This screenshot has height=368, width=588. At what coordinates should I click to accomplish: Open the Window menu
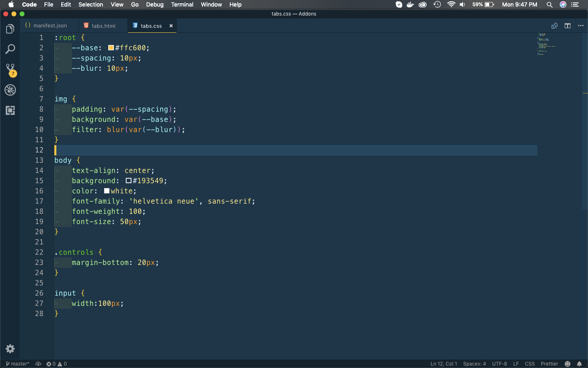[211, 4]
